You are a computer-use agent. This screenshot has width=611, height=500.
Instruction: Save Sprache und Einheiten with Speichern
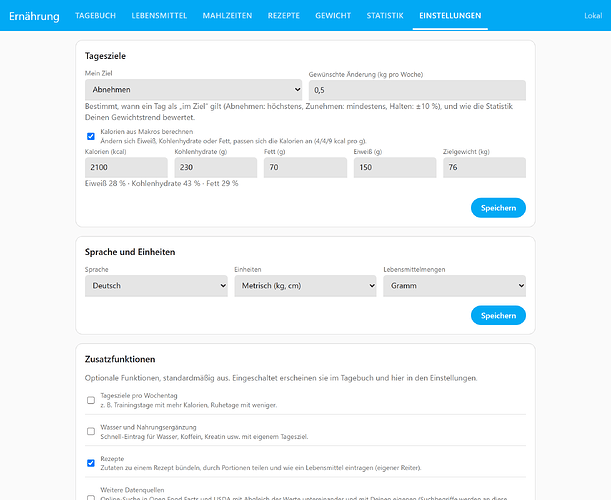[498, 315]
